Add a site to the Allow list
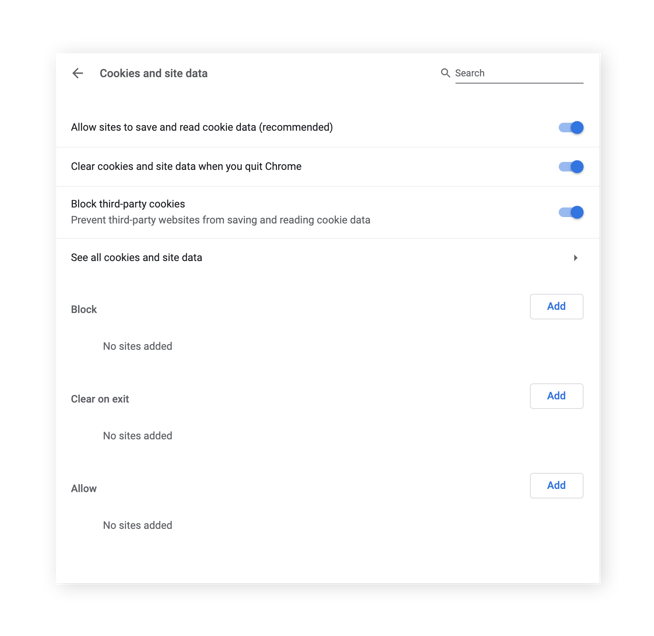 (556, 485)
